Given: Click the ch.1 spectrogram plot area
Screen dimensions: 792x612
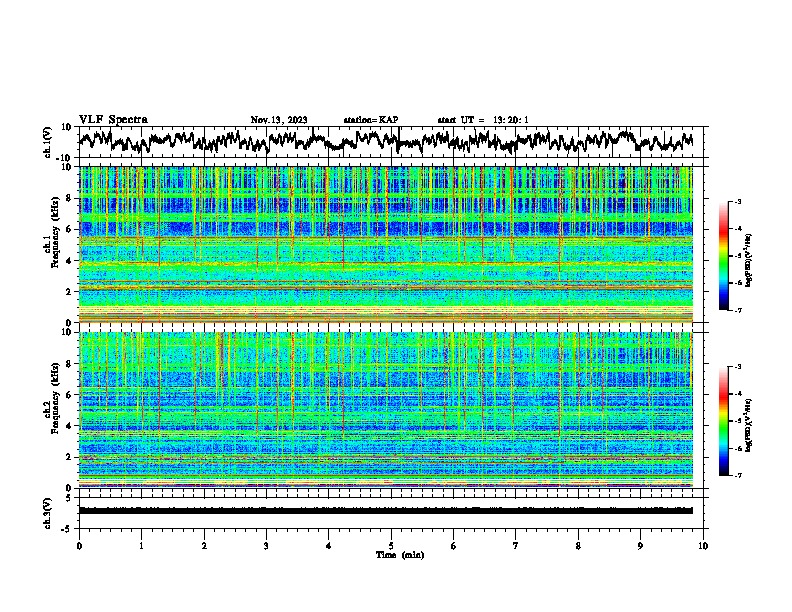Looking at the screenshot, I should point(386,244).
